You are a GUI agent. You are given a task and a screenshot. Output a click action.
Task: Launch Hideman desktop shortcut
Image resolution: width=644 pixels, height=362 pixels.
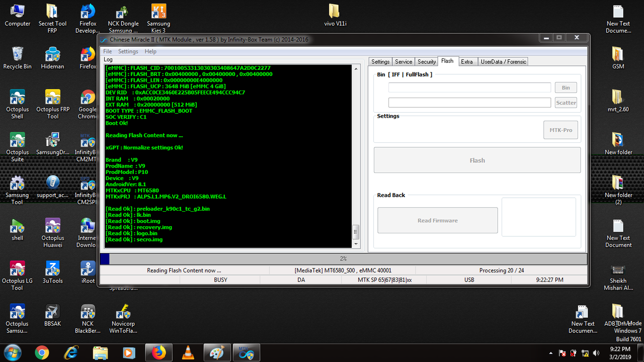pos(52,58)
